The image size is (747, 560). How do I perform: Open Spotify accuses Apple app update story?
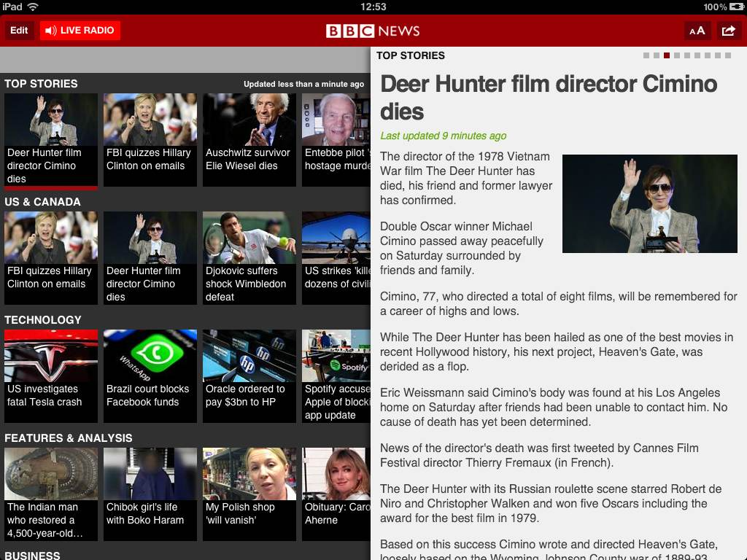pos(336,376)
